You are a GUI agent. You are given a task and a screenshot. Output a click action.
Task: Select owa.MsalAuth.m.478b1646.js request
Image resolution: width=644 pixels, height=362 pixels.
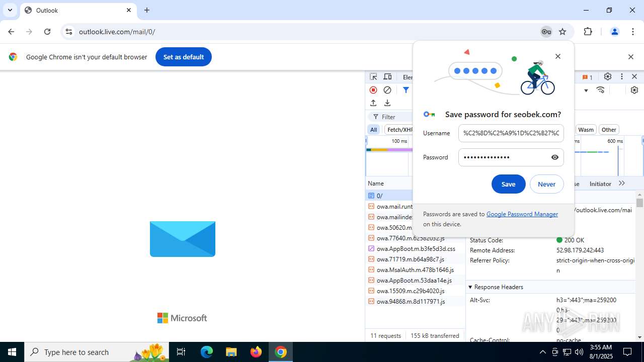415,270
